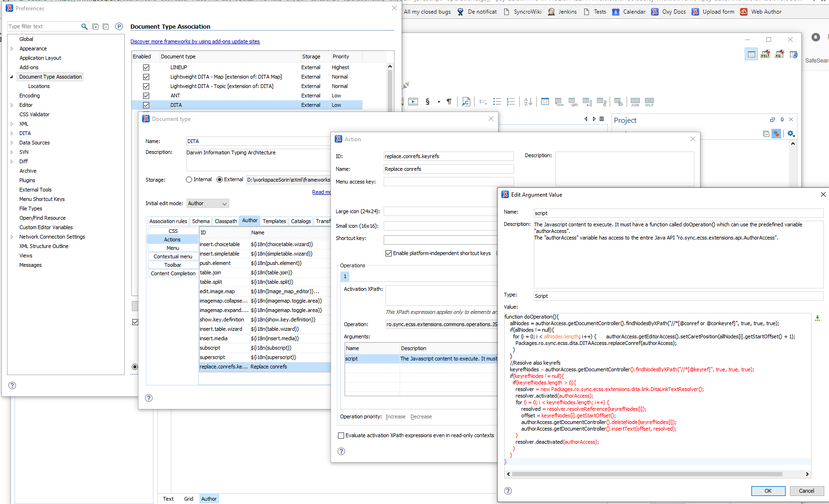Open the database perspective icon

coord(794,54)
